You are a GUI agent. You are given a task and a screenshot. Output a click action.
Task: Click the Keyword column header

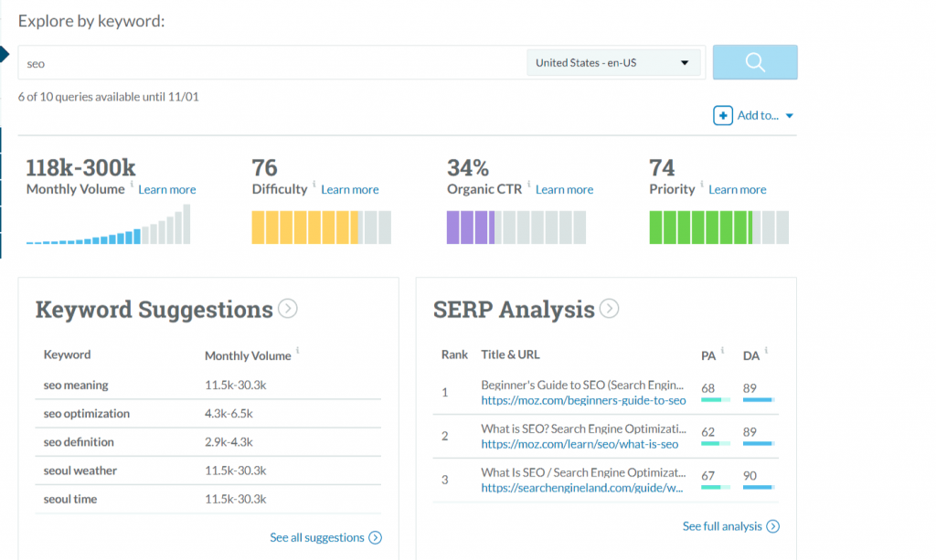[67, 354]
